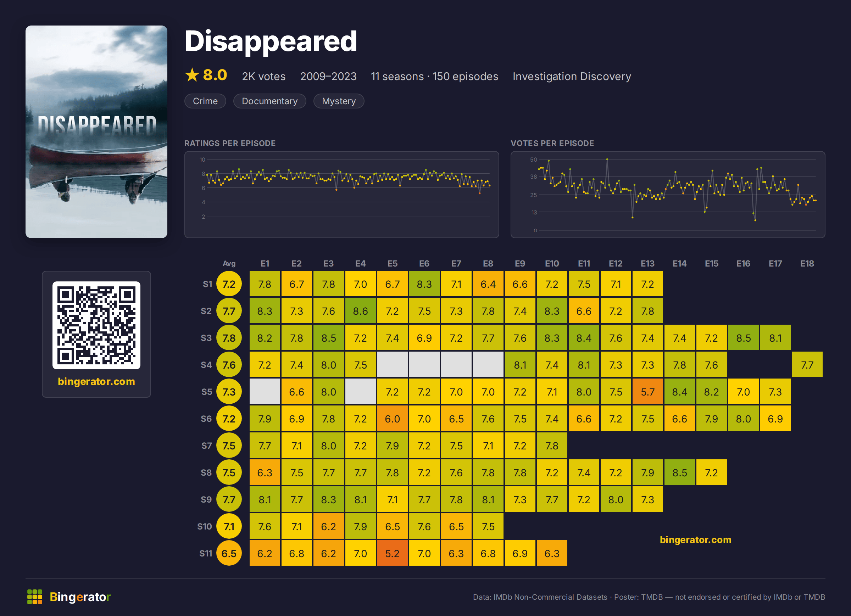Select the Crime genre tag
Viewport: 851px width, 616px height.
tap(205, 101)
